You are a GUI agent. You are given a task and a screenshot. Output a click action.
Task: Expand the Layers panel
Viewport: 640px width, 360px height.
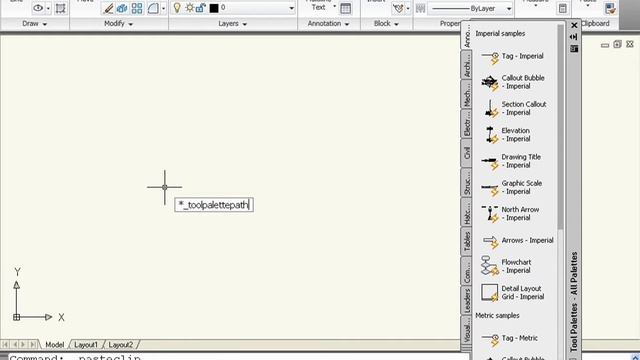coord(233,24)
